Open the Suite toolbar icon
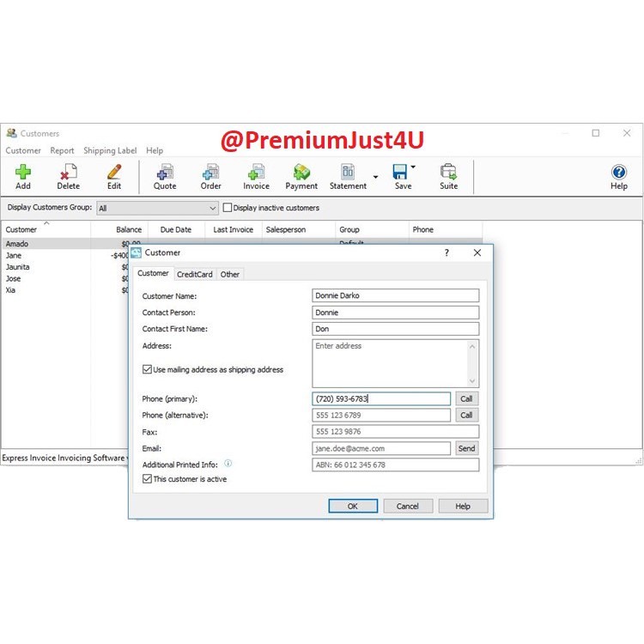This screenshot has width=644, height=644. click(x=448, y=176)
